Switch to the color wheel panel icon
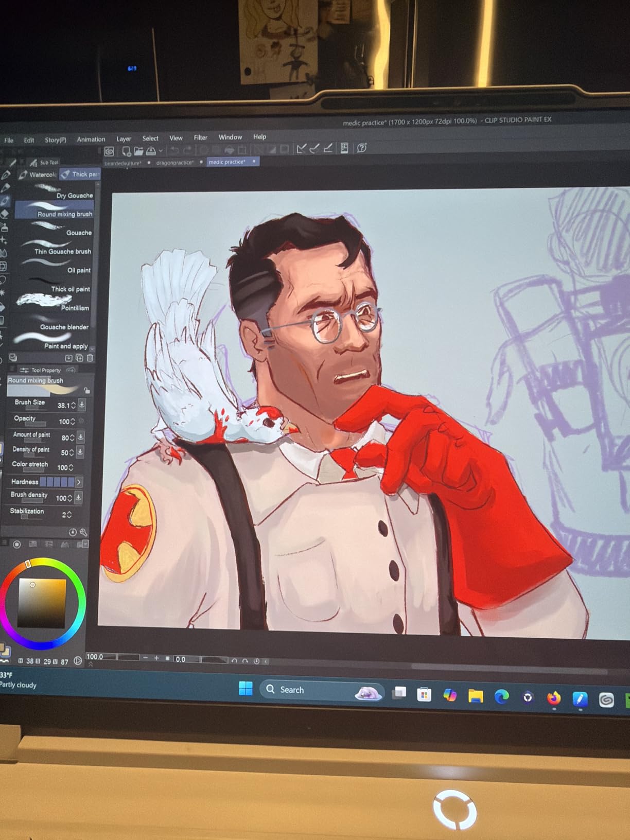 17,545
